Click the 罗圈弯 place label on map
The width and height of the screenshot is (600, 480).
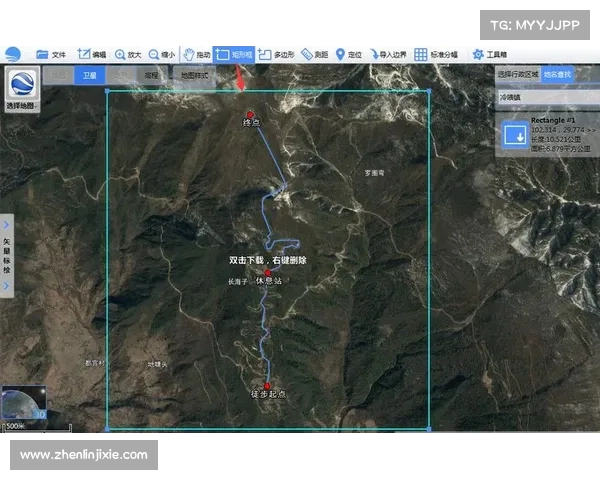point(374,173)
